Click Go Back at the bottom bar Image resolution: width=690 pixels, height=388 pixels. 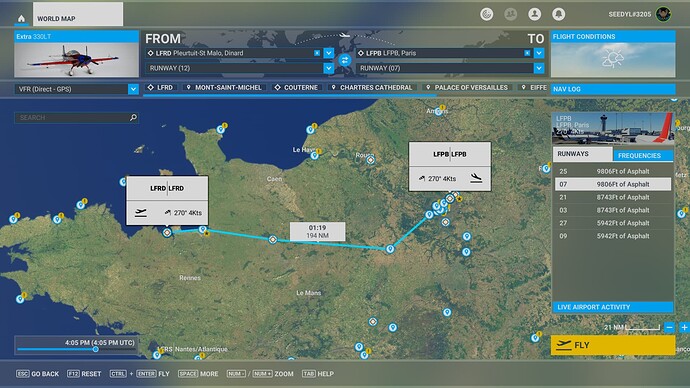(37, 373)
